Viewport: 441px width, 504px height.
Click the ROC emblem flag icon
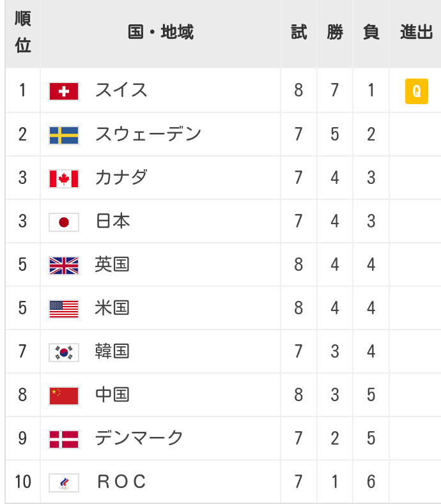click(64, 482)
